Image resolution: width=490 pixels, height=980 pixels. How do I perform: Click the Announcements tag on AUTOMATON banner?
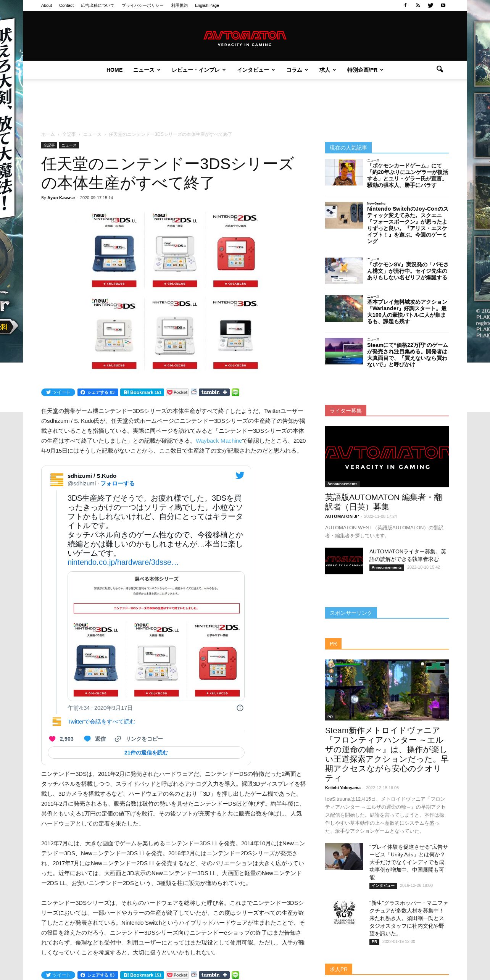pos(342,484)
